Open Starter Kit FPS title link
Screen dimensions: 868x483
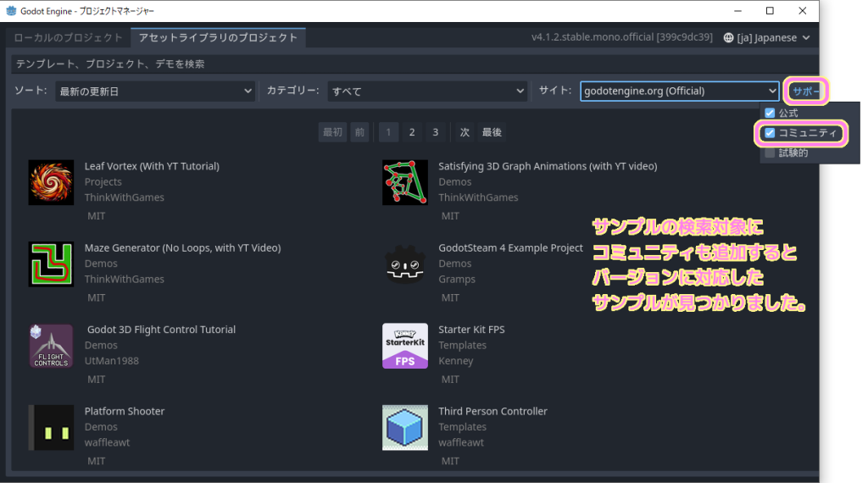click(471, 329)
